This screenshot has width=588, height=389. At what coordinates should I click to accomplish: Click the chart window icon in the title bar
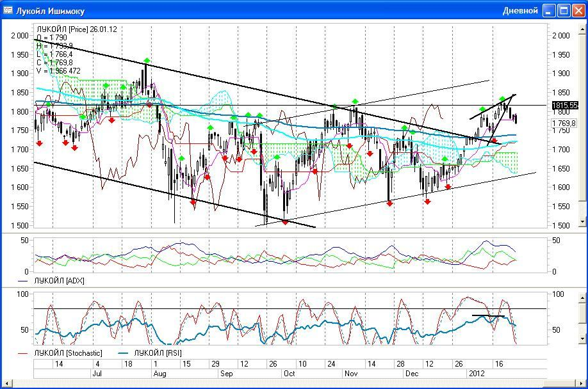[8, 10]
